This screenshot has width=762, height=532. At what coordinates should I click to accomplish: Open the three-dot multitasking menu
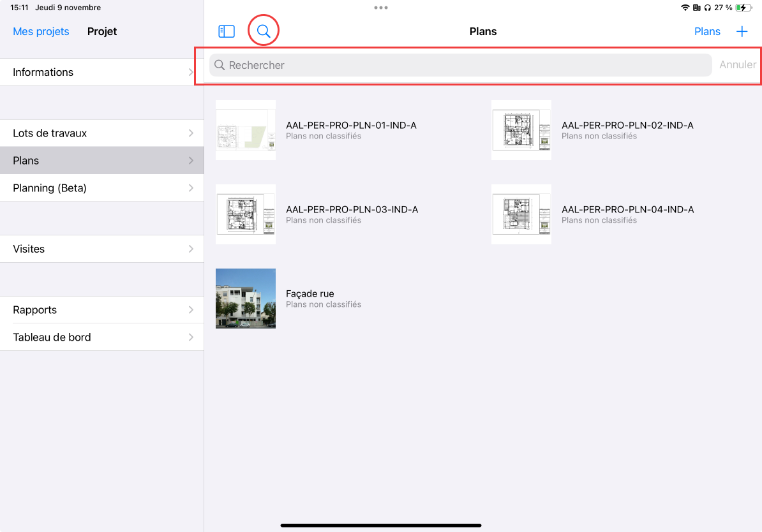pos(381,8)
